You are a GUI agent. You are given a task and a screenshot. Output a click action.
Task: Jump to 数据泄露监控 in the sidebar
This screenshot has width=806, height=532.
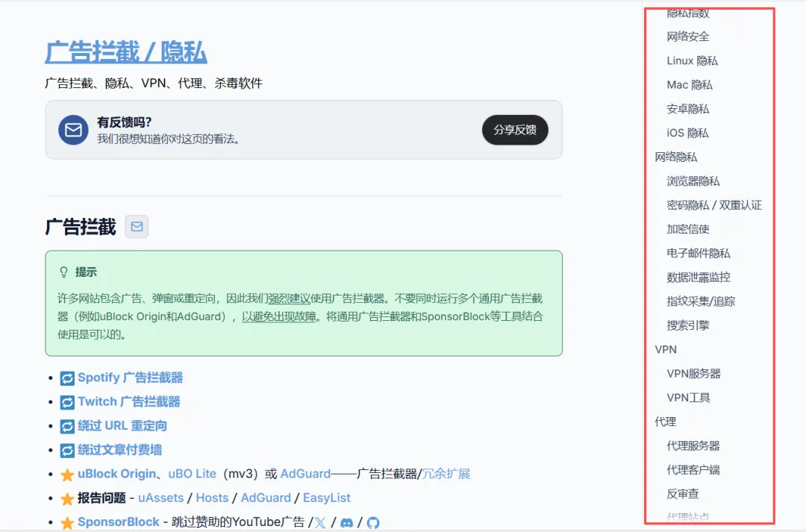tap(699, 278)
